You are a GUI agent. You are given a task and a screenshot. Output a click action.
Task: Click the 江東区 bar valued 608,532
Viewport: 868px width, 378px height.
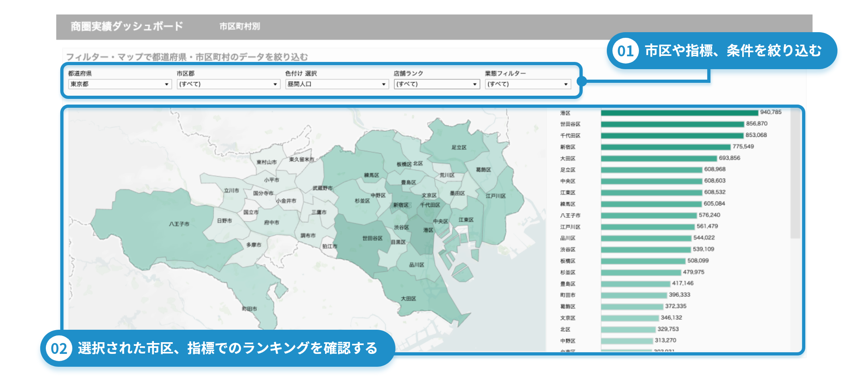point(652,193)
